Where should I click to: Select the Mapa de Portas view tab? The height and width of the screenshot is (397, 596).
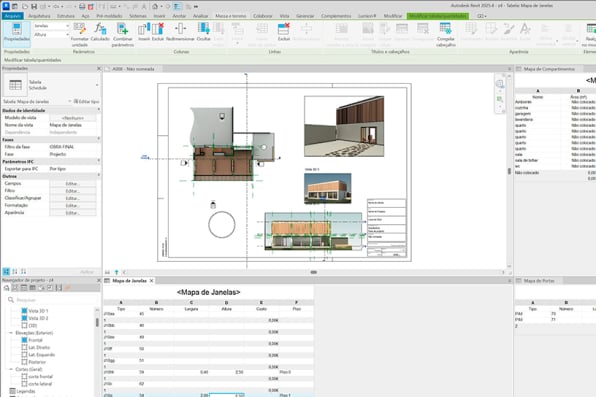[539, 281]
